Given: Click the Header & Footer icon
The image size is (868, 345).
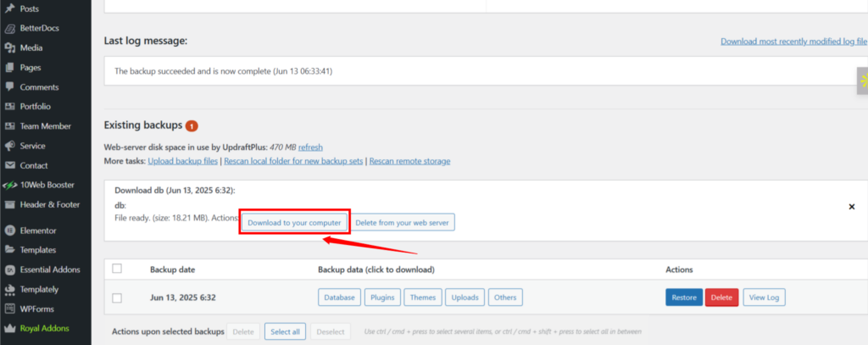Looking at the screenshot, I should [x=9, y=205].
